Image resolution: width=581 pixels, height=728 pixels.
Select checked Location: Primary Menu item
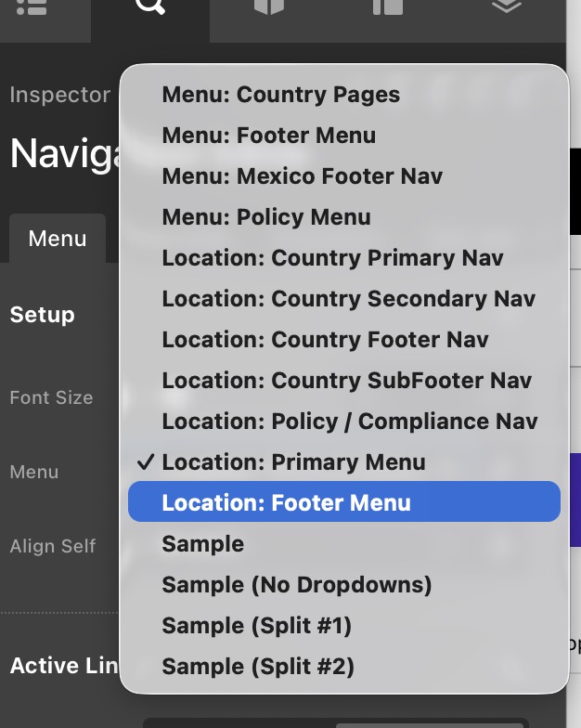pos(343,462)
